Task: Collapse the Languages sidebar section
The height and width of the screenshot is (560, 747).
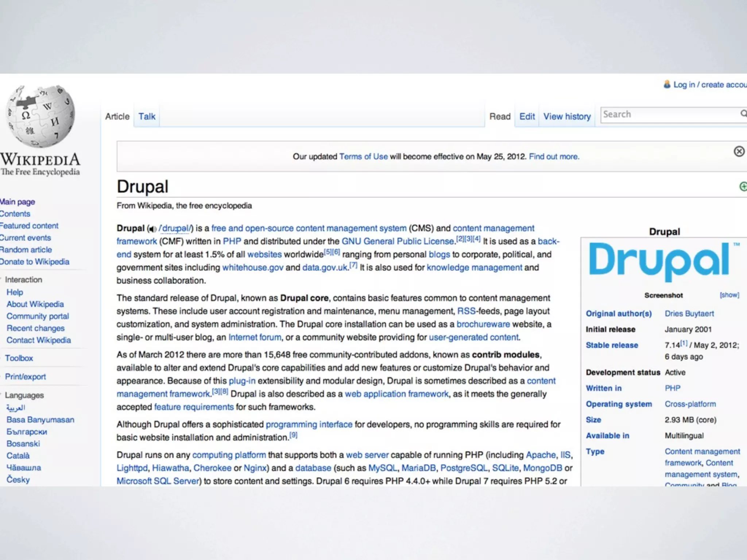Action: coord(24,395)
